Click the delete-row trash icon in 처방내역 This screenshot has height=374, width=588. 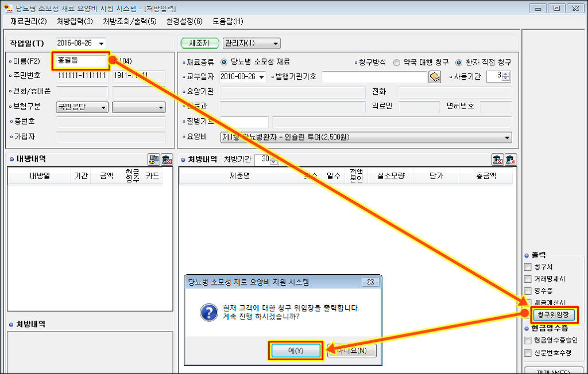[497, 159]
